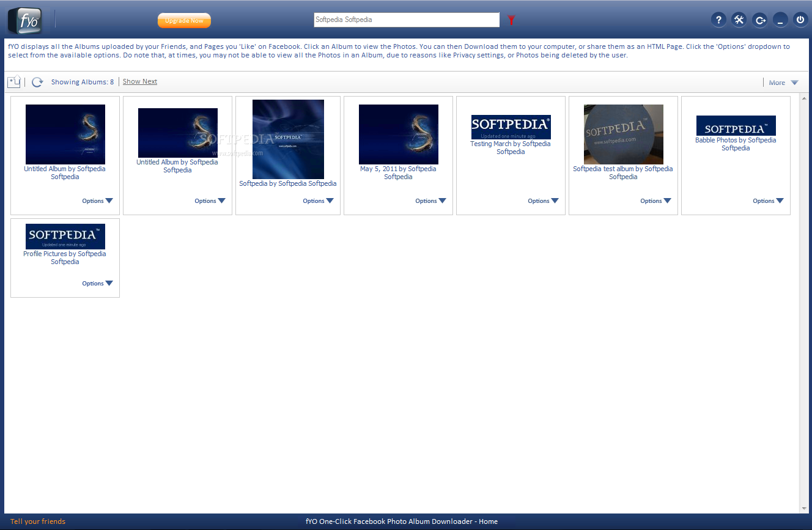Open help via the question mark icon
Viewport: 812px width, 530px height.
click(718, 20)
